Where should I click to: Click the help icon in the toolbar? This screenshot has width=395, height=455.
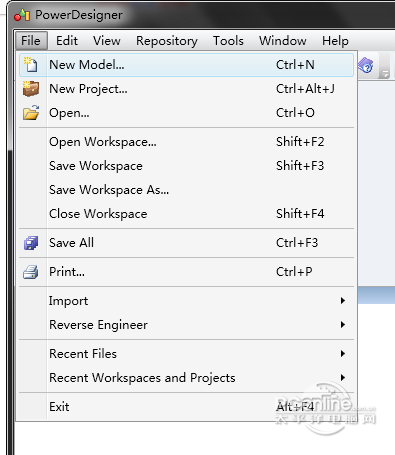[366, 66]
